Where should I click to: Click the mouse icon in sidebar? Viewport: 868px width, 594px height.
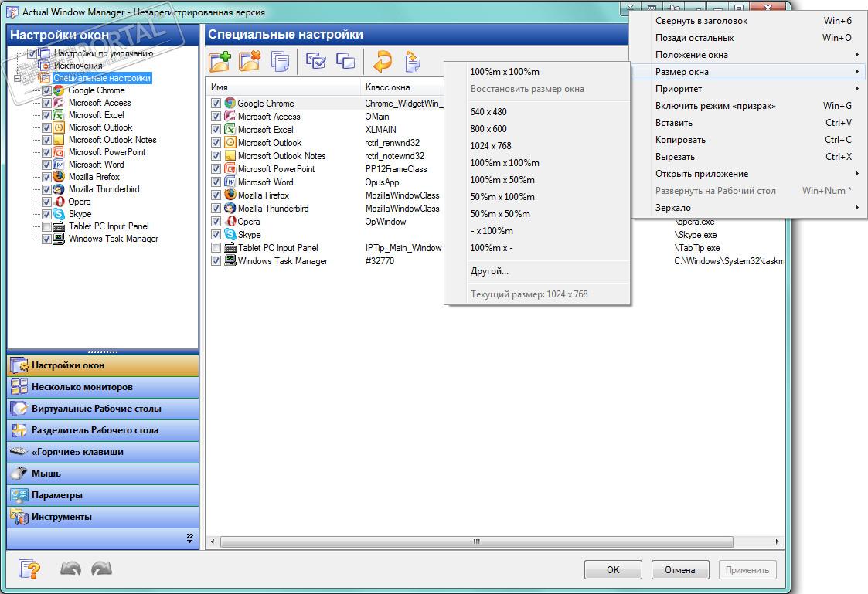pyautogui.click(x=19, y=474)
